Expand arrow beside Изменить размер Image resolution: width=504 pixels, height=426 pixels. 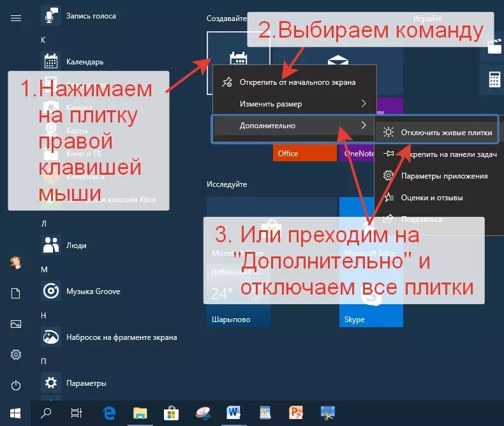(x=364, y=103)
